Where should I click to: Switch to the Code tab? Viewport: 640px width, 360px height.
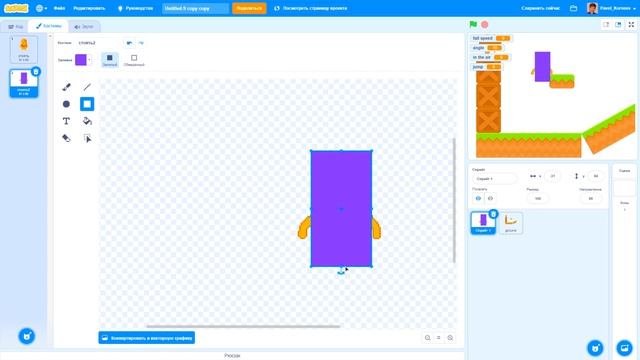pyautogui.click(x=15, y=27)
